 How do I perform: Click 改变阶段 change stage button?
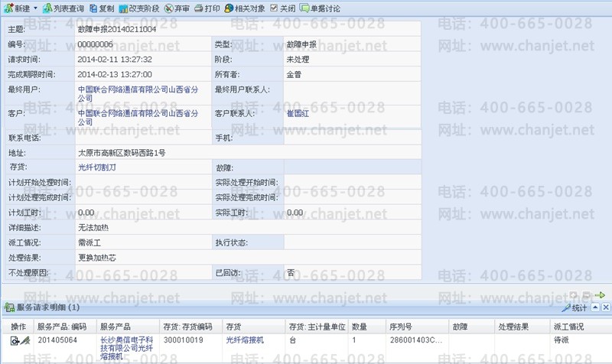tap(139, 8)
